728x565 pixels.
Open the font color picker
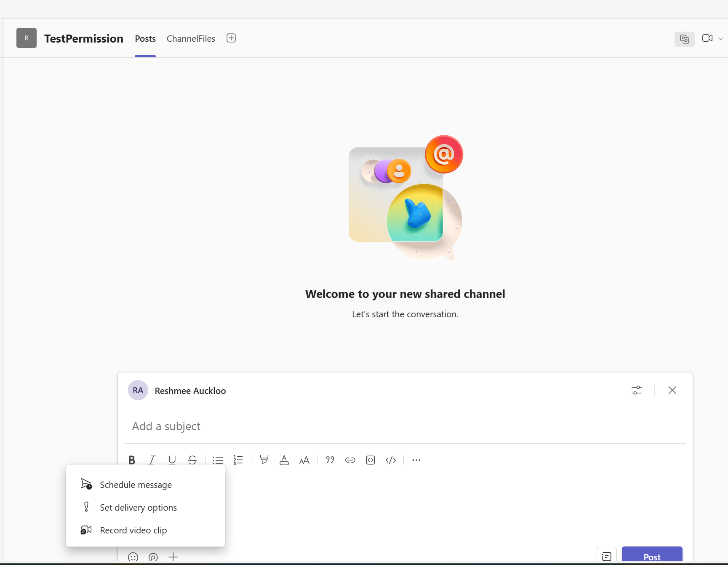(284, 460)
